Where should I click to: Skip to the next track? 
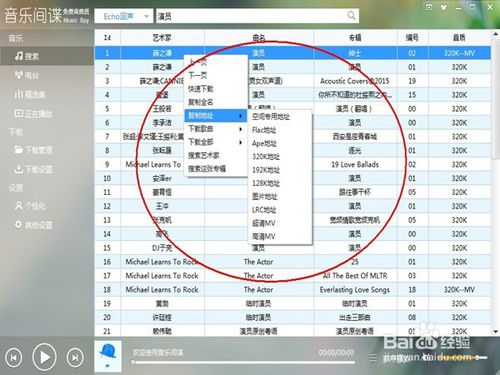pyautogui.click(x=75, y=358)
